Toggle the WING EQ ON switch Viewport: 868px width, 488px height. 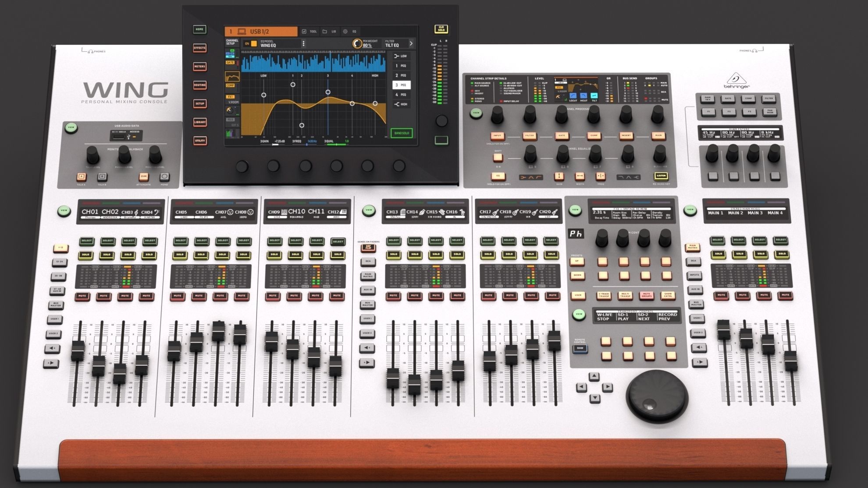tap(253, 42)
